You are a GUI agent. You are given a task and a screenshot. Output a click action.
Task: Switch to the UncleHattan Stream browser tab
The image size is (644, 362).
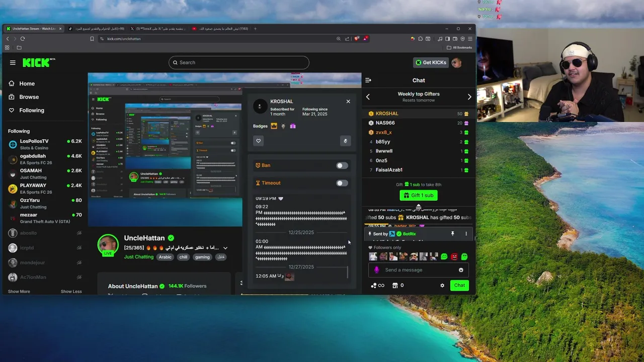pyautogui.click(x=34, y=29)
